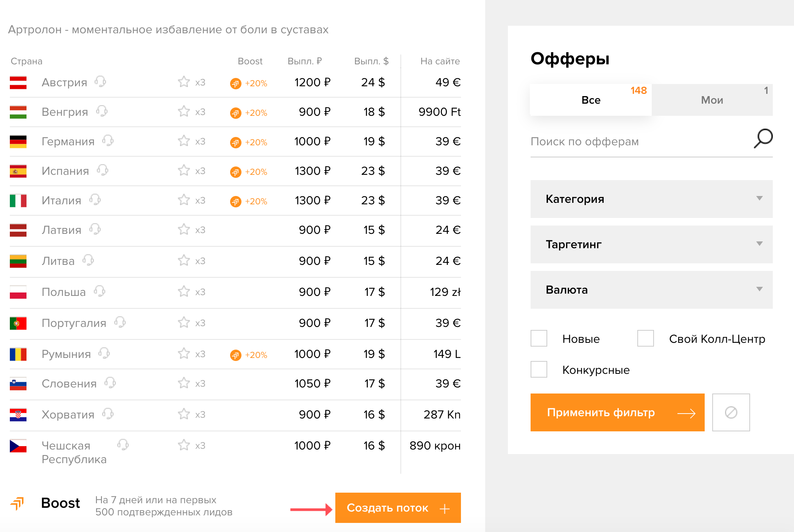This screenshot has height=532, width=794.
Task: Click the reset filter circle-slash icon
Action: pos(731,412)
